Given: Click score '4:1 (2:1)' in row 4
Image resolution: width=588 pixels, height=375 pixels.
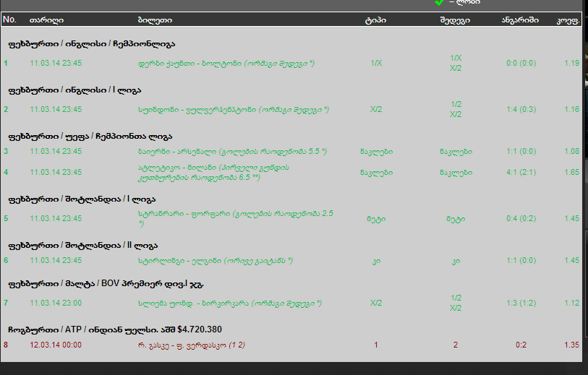Looking at the screenshot, I should 521,173.
